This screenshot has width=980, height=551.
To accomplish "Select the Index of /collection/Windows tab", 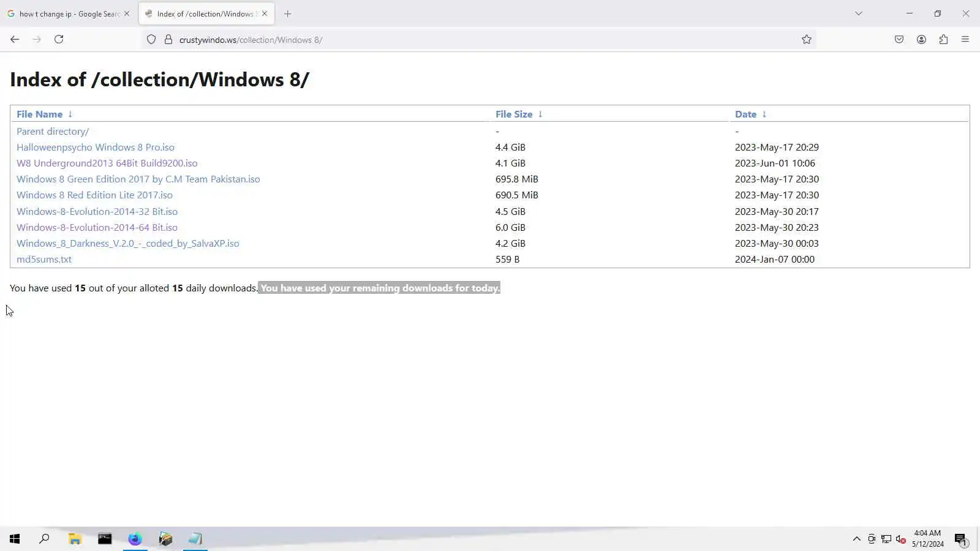I will 207,13.
